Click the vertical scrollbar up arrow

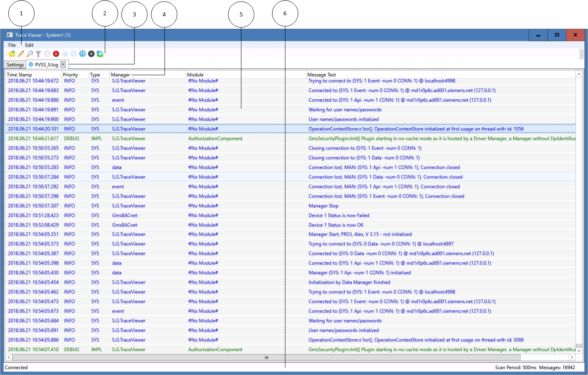(x=579, y=74)
